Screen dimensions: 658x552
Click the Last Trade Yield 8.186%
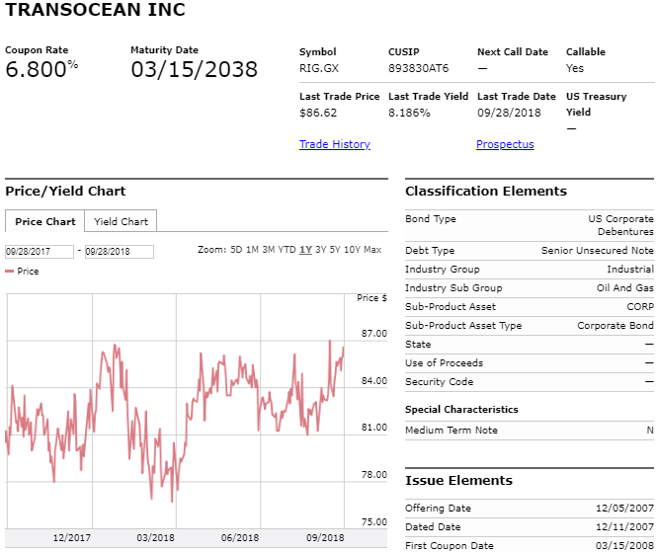(x=409, y=112)
